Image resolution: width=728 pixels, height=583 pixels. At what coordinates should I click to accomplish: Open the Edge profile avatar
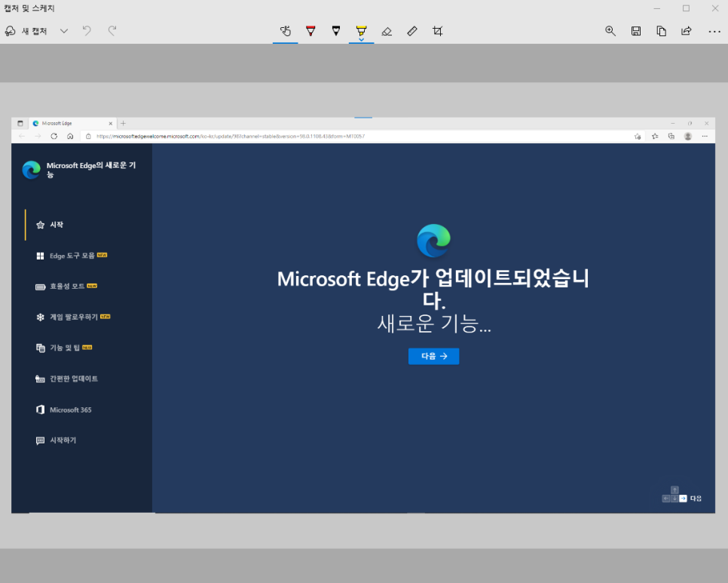[x=688, y=136]
